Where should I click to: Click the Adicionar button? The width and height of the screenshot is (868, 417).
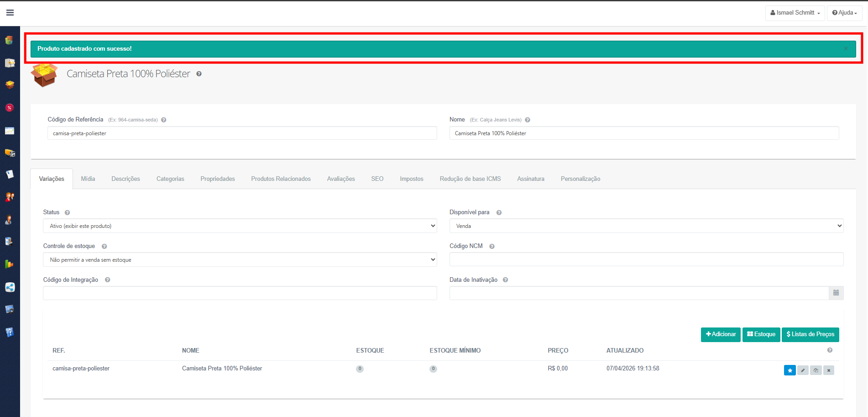point(720,334)
